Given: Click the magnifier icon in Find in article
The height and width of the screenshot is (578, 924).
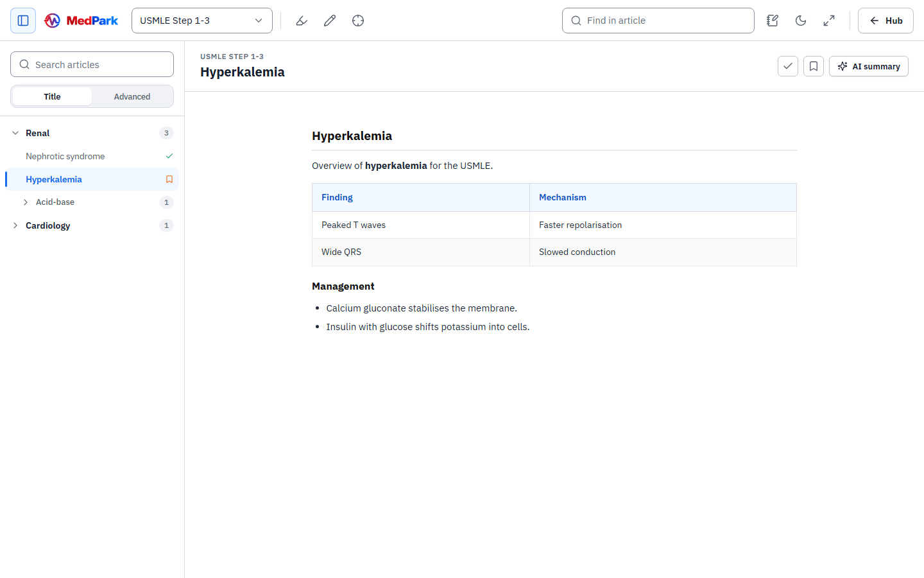Looking at the screenshot, I should click(576, 21).
